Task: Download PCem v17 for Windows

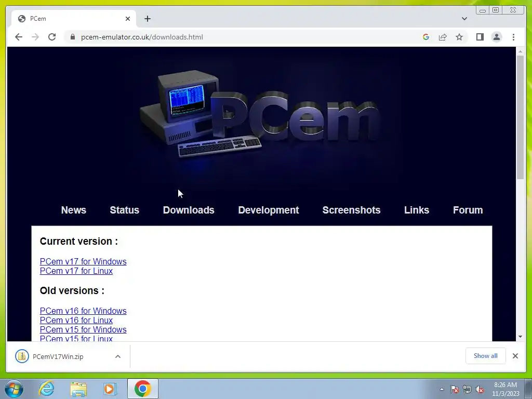Action: 83,262
